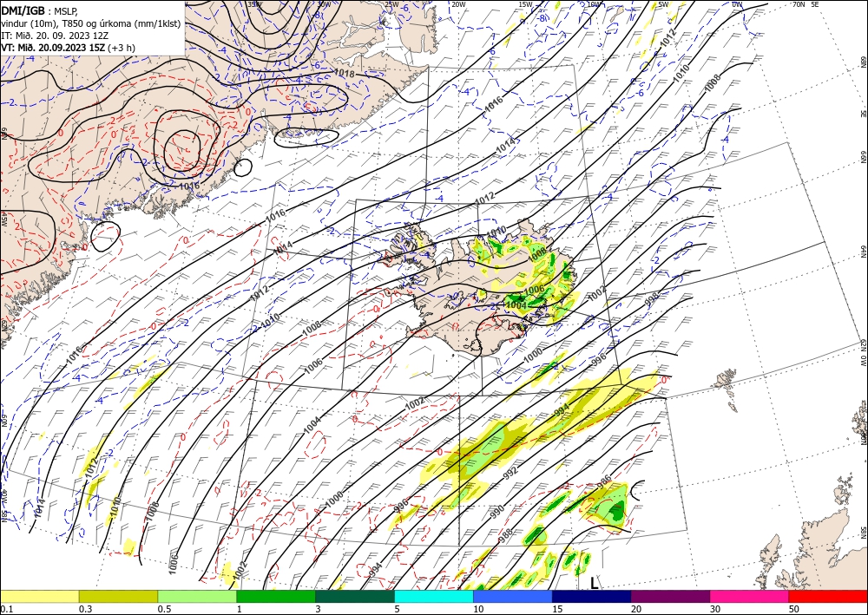Click the green 1 mm legend swatch
The image size is (868, 615).
click(276, 597)
